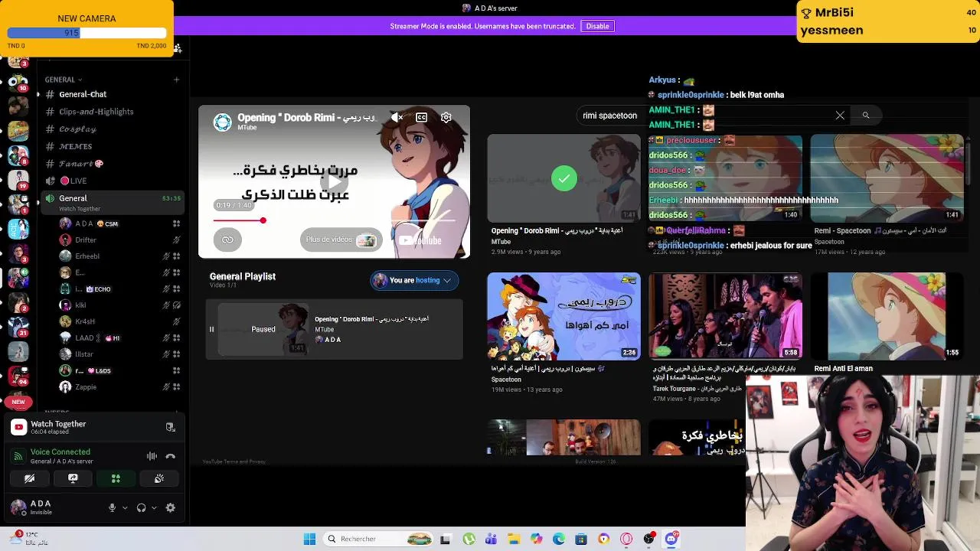Open uTorrent from the taskbar
This screenshot has width=980, height=551.
pyautogui.click(x=469, y=539)
